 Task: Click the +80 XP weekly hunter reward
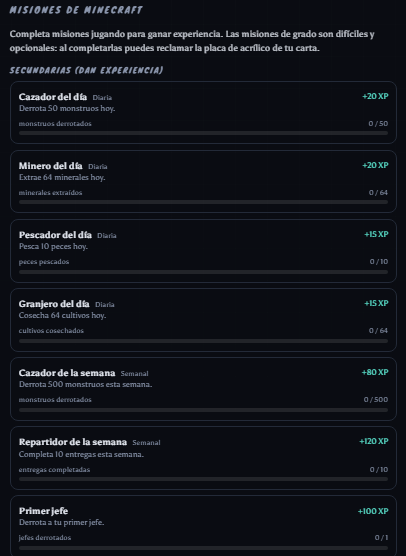coord(375,372)
